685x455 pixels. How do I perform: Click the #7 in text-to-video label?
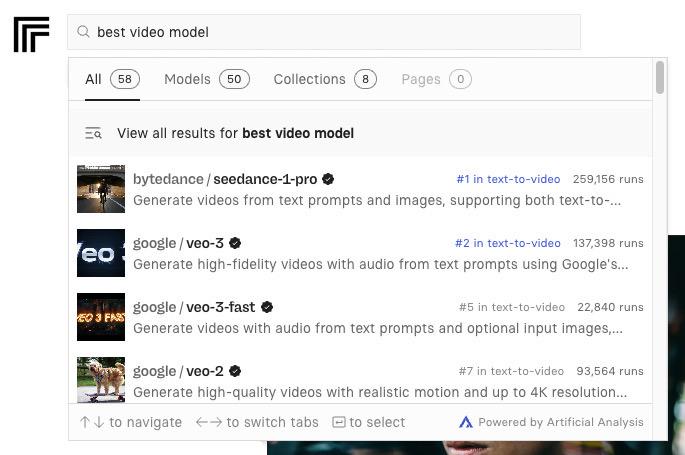tap(511, 371)
